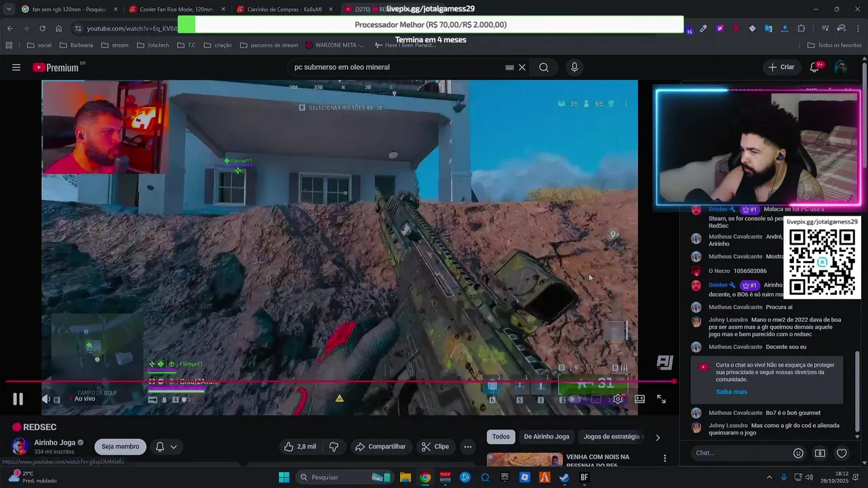
Task: Open Barbearia bookmarks folder
Action: [77, 45]
